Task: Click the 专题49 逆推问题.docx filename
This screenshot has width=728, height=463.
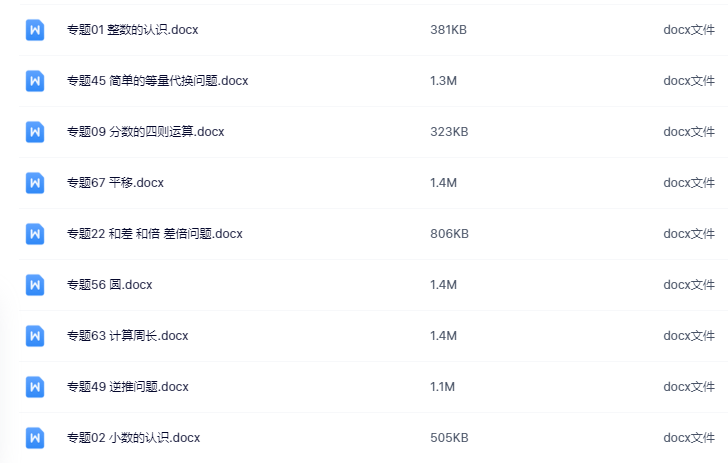Action: coord(128,387)
